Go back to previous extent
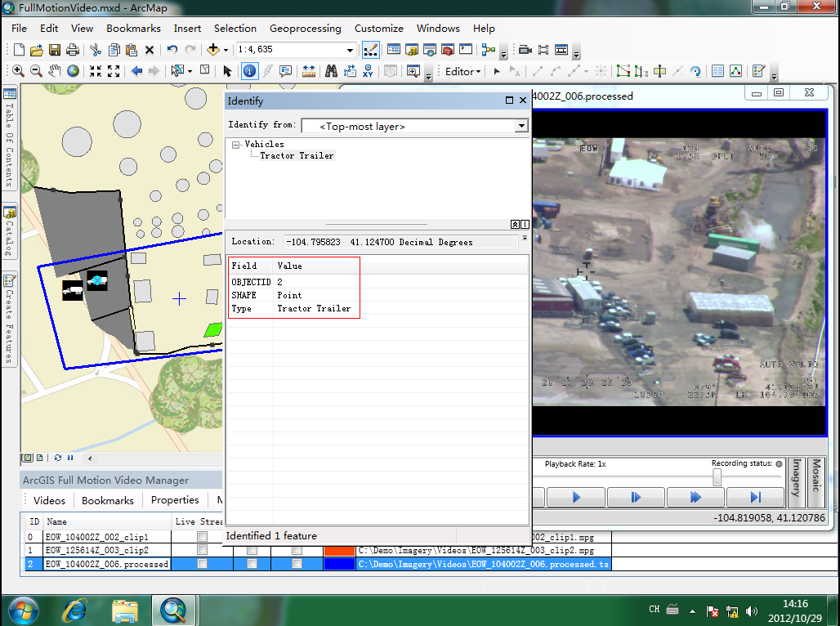The width and height of the screenshot is (840, 626). (136, 71)
